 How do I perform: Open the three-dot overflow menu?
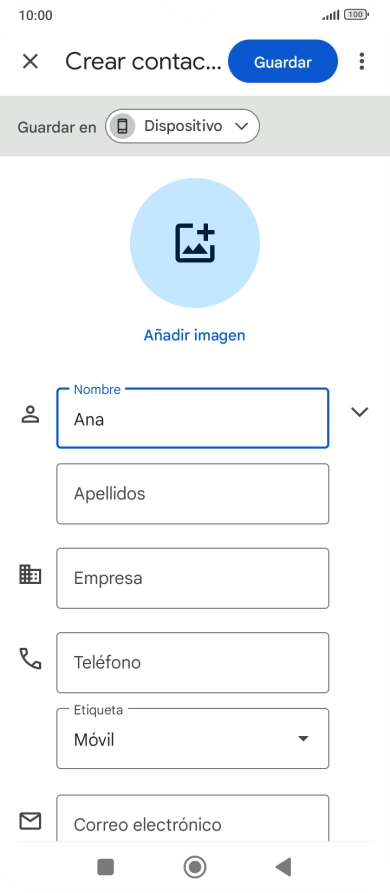[362, 62]
